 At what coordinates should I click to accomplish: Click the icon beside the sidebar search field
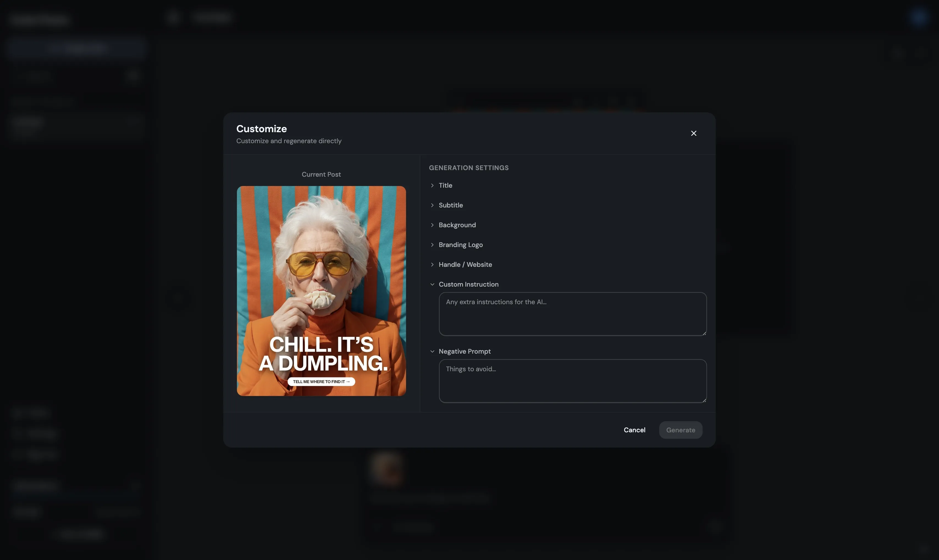click(x=133, y=76)
